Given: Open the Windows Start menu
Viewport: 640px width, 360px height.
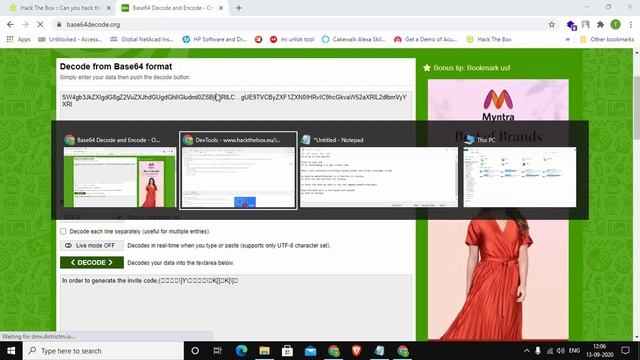Looking at the screenshot, I should point(11,351).
